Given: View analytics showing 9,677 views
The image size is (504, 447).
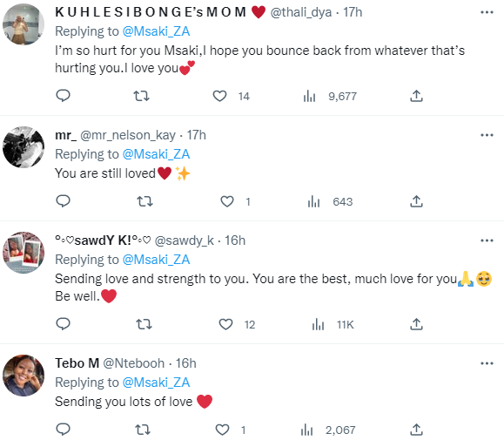Looking at the screenshot, I should tap(330, 96).
